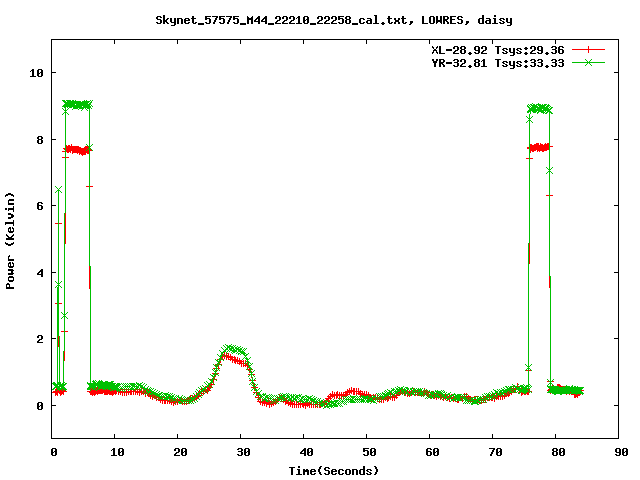Click y-axis tick label 2

coord(40,339)
